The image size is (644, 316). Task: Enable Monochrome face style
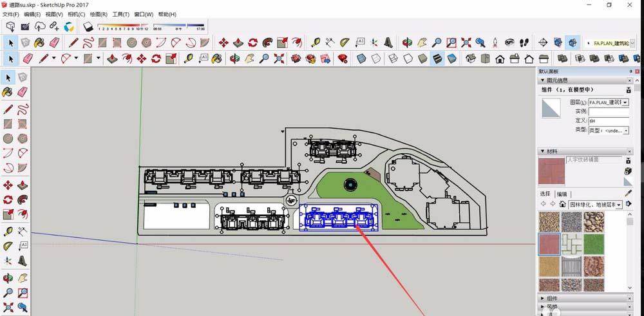[452, 59]
